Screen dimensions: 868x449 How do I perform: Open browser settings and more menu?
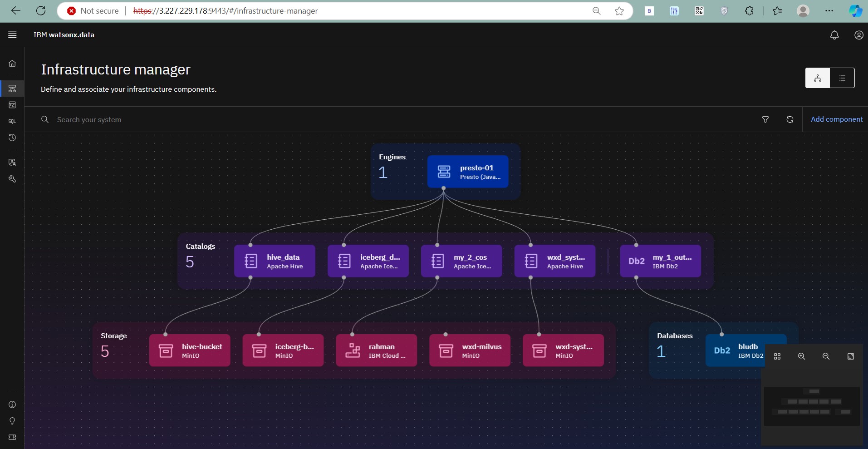pos(829,11)
